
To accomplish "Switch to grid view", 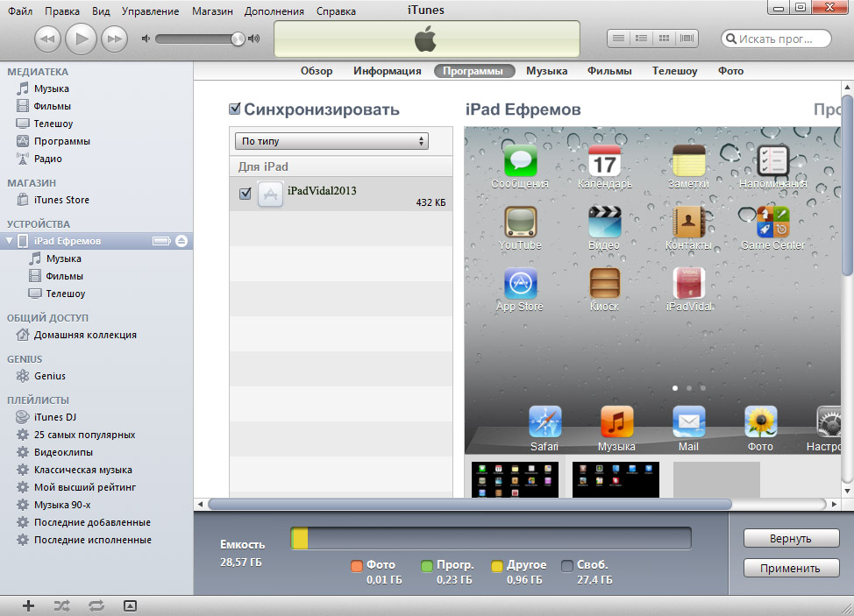I will (x=664, y=38).
